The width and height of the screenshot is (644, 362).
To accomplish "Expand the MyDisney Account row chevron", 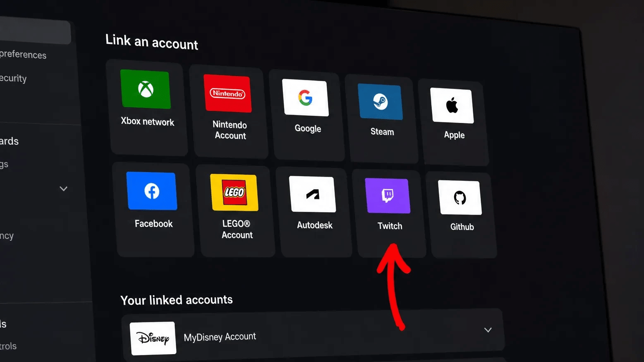I will click(x=488, y=330).
